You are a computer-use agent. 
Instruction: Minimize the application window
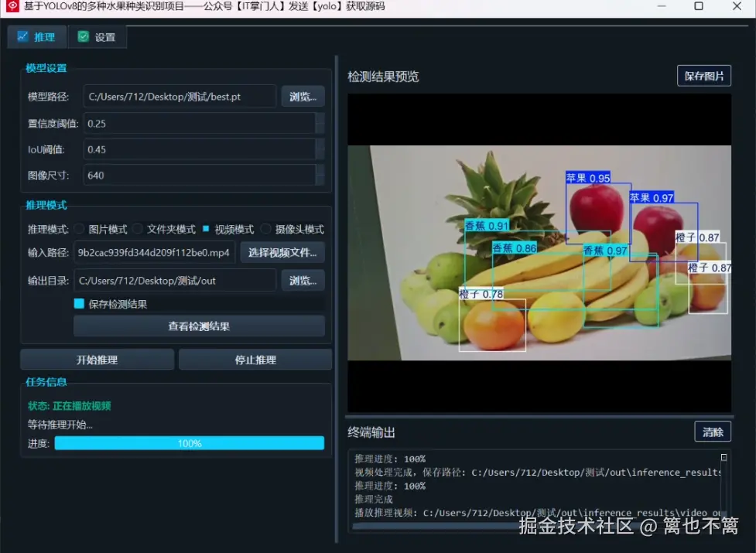tap(662, 6)
